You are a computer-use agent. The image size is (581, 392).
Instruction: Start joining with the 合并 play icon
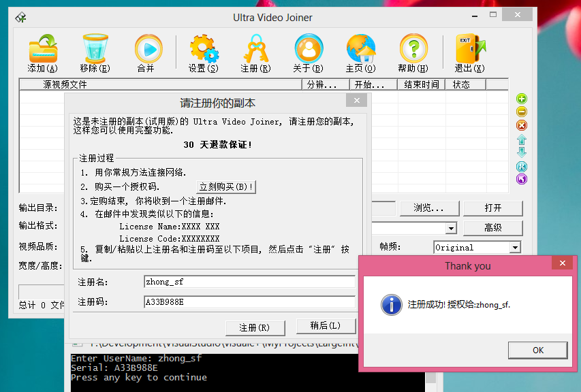click(148, 49)
